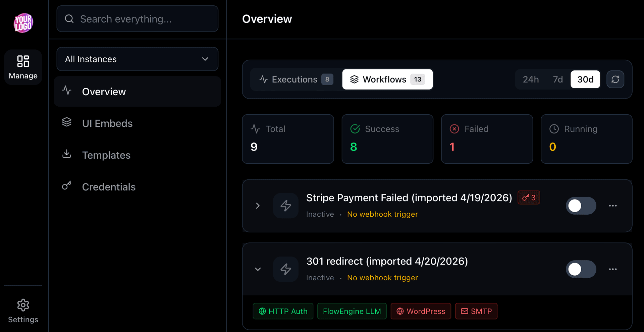
Task: Open the missing credentials badge showing 3
Action: [529, 198]
